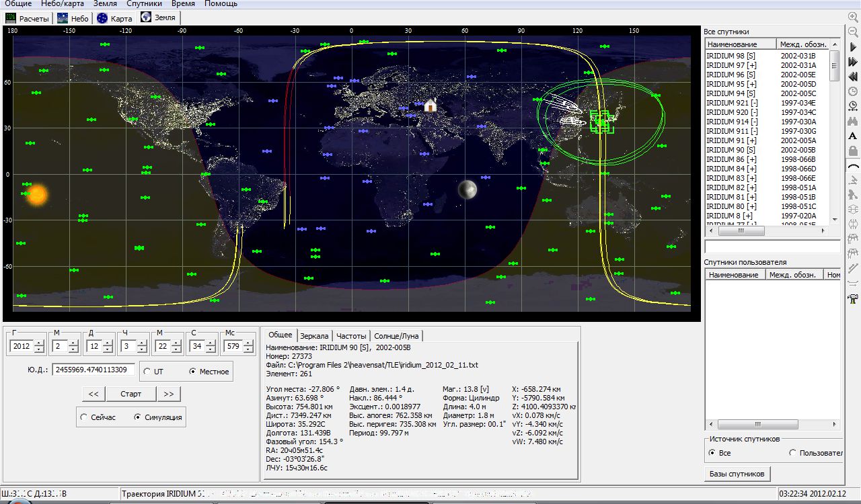Image resolution: width=861 pixels, height=504 pixels.
Task: Click the highlighted green satellite over Japan
Action: 601,122
